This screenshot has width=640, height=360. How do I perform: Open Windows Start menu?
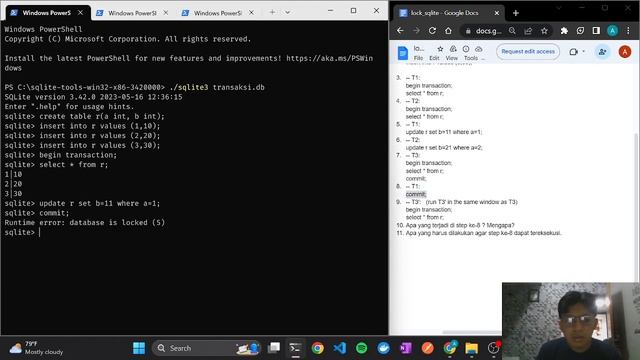coord(139,348)
